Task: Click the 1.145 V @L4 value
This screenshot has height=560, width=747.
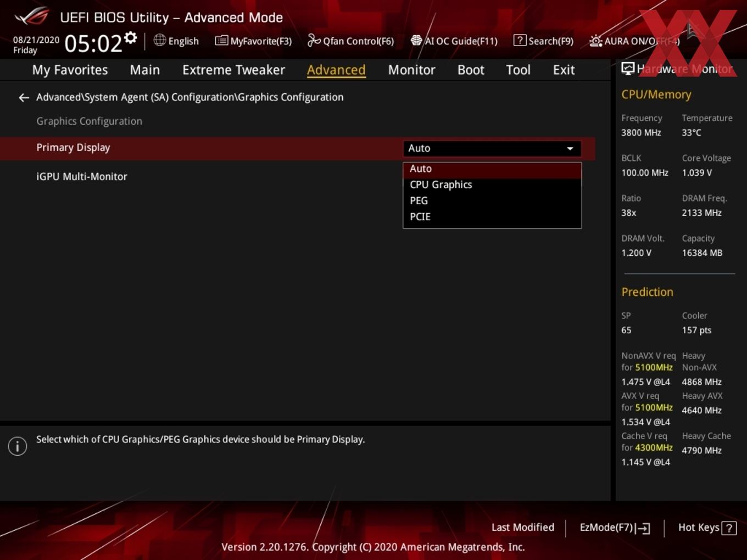Action: [645, 462]
